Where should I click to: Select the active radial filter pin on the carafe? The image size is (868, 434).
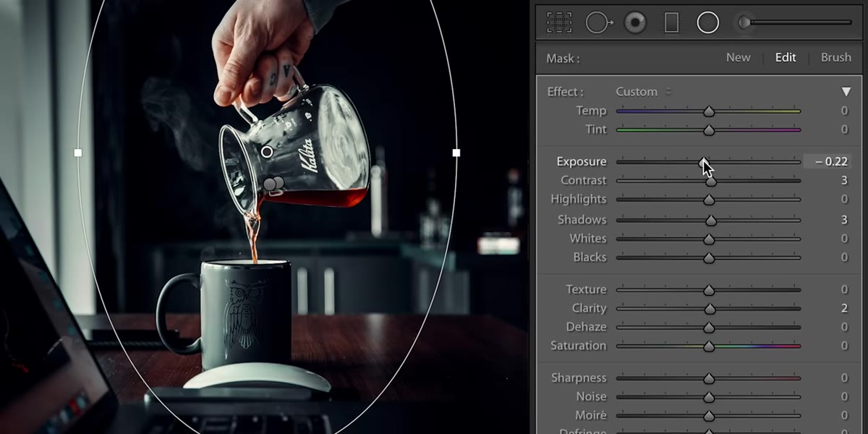pyautogui.click(x=267, y=152)
